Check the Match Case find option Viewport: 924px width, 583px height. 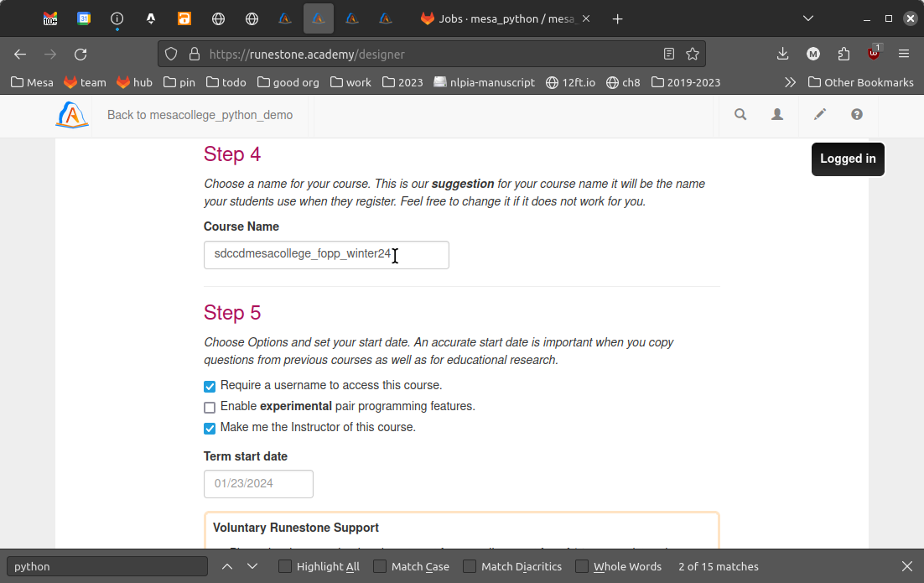(380, 567)
